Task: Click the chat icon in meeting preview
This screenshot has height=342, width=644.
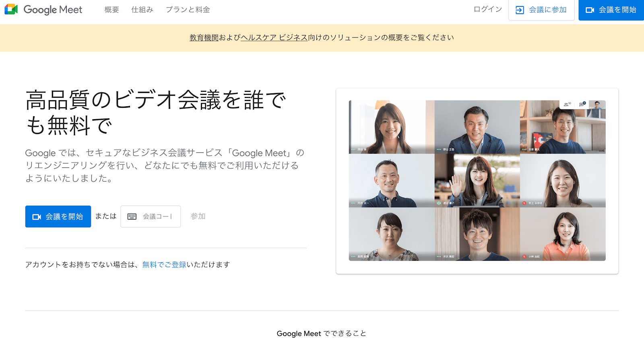Action: 582,104
